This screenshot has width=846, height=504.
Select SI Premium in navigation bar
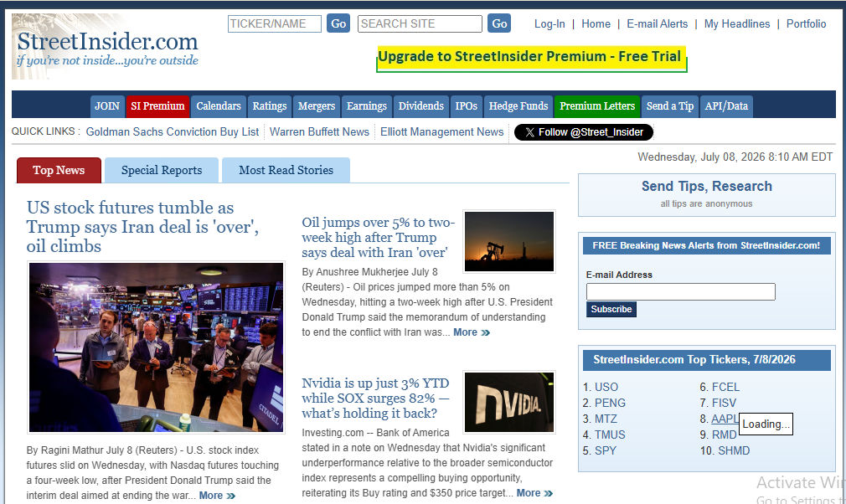157,106
